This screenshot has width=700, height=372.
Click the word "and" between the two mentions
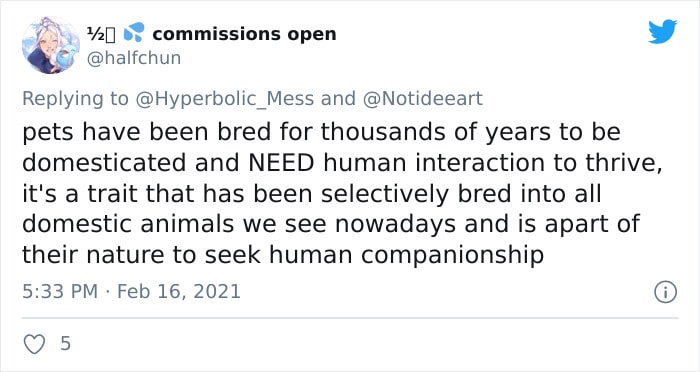[x=338, y=98]
